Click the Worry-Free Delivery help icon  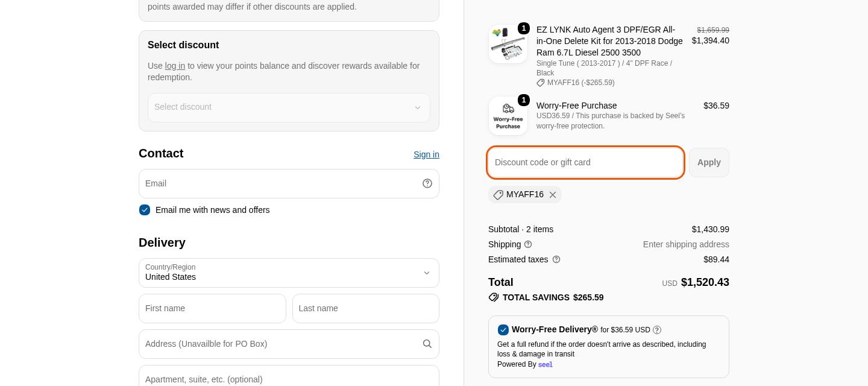coord(657,330)
